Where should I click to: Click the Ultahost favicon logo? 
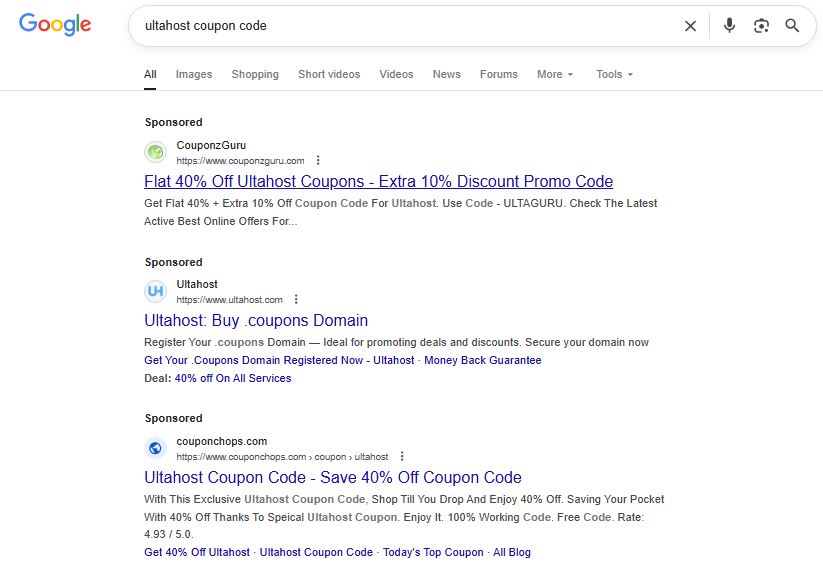coord(155,291)
